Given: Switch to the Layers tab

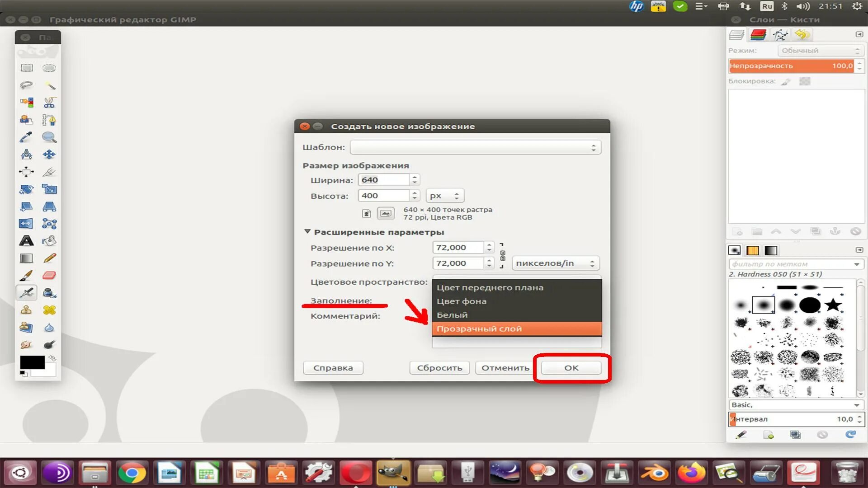Looking at the screenshot, I should [736, 35].
